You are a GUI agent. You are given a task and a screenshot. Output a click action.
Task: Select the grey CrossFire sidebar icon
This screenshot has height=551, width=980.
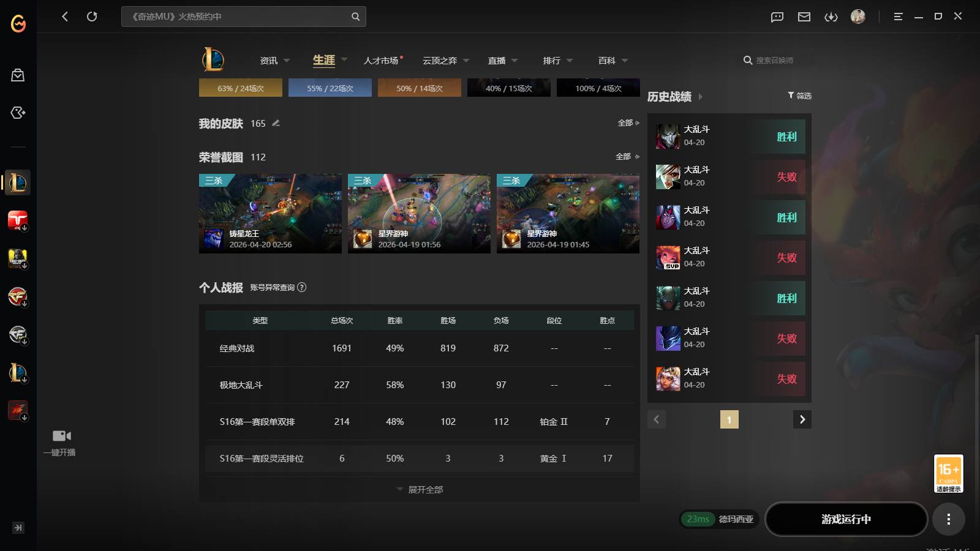click(18, 334)
